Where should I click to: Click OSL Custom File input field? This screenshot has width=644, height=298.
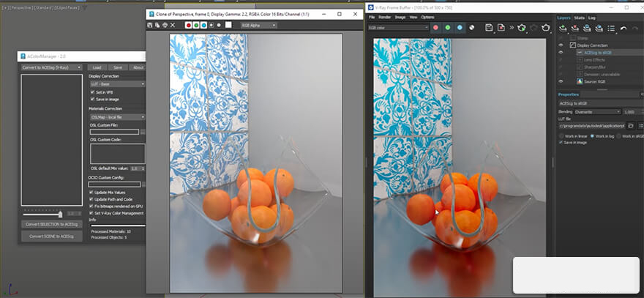point(114,132)
